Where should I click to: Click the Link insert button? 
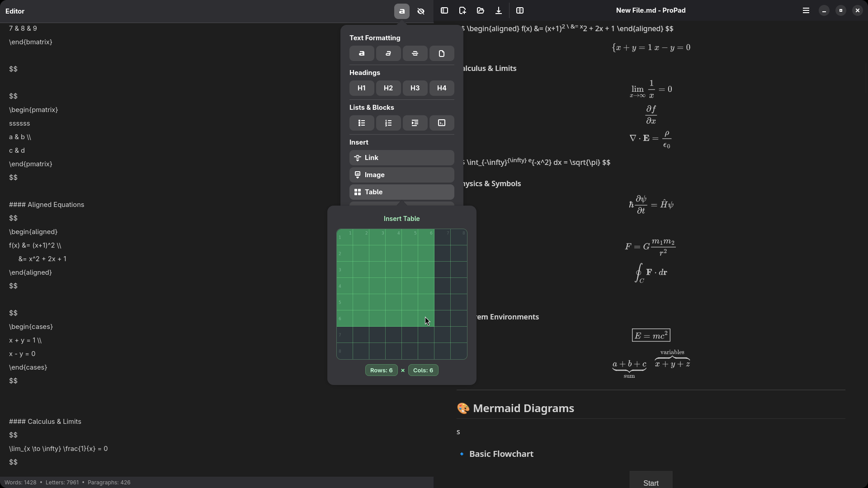[401, 158]
